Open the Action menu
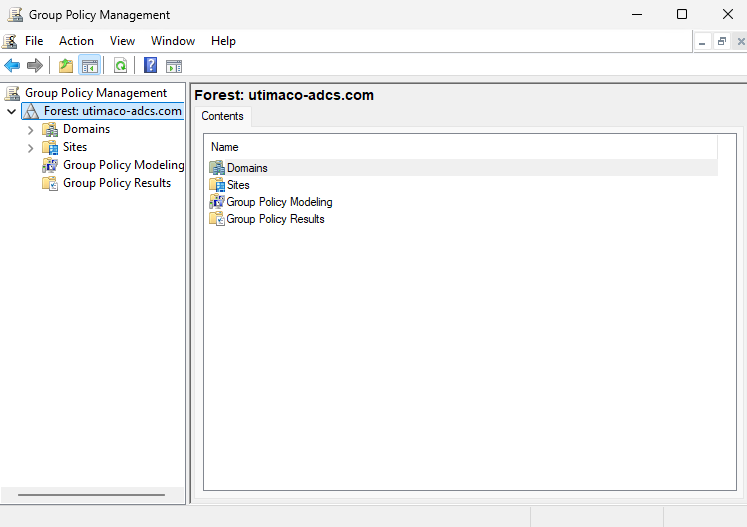 (x=76, y=41)
